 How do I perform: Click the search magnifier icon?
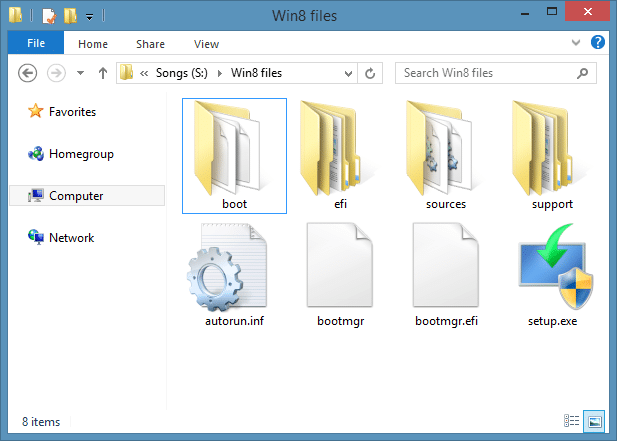(582, 73)
